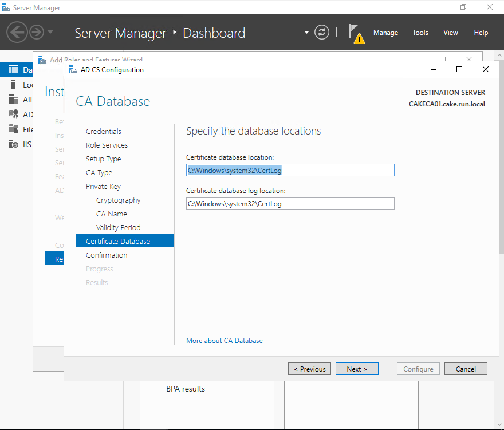Click the AD CS sidebar icon
The image size is (504, 430).
[14, 115]
